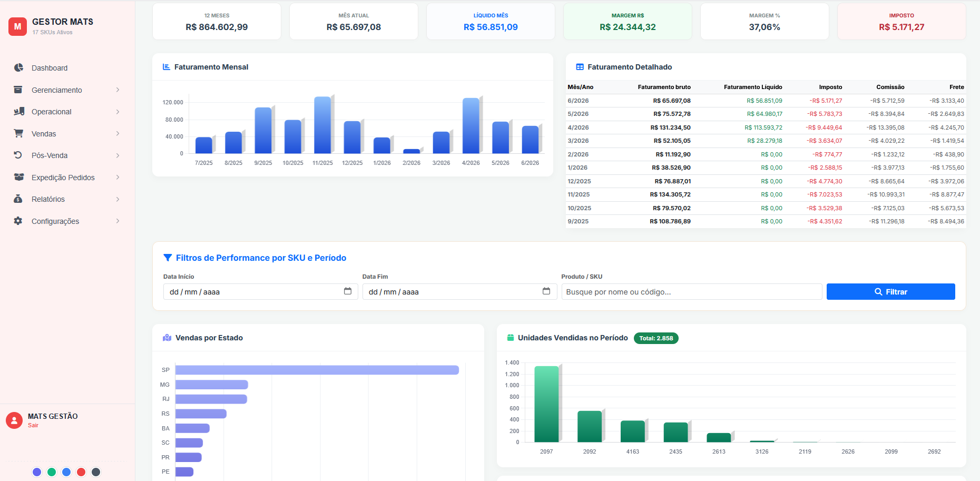Click the Vendas shopping cart icon
The image size is (980, 481).
pos(18,133)
